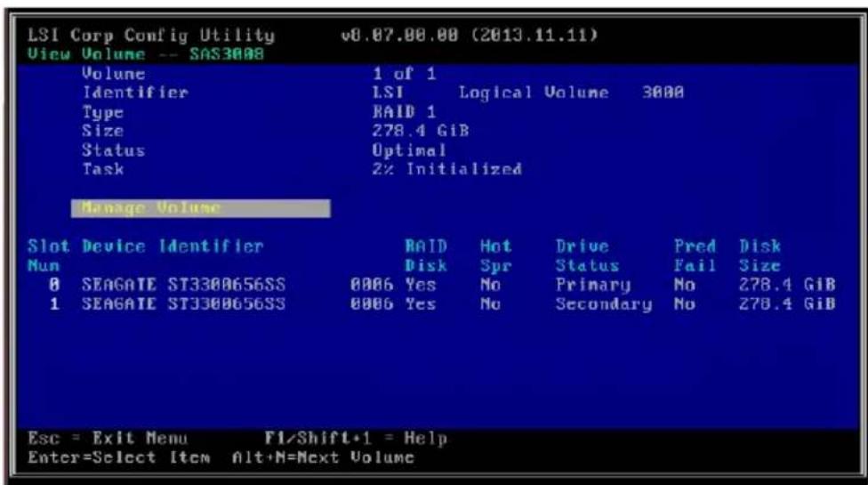This screenshot has height=485, width=868.
Task: Select the highlighted Manage Volume option
Action: tap(201, 208)
